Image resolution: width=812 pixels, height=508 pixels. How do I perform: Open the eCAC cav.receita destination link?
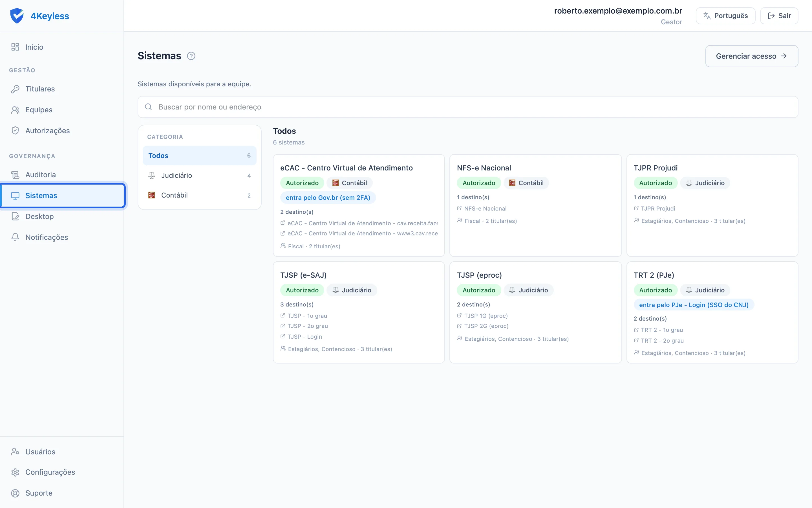(x=362, y=223)
